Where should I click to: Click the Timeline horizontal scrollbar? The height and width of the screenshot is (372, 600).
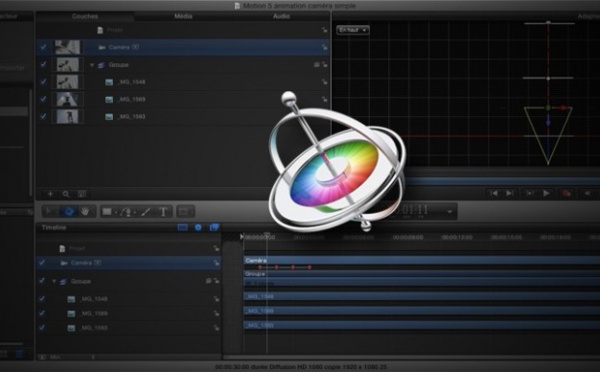pyautogui.click(x=411, y=357)
